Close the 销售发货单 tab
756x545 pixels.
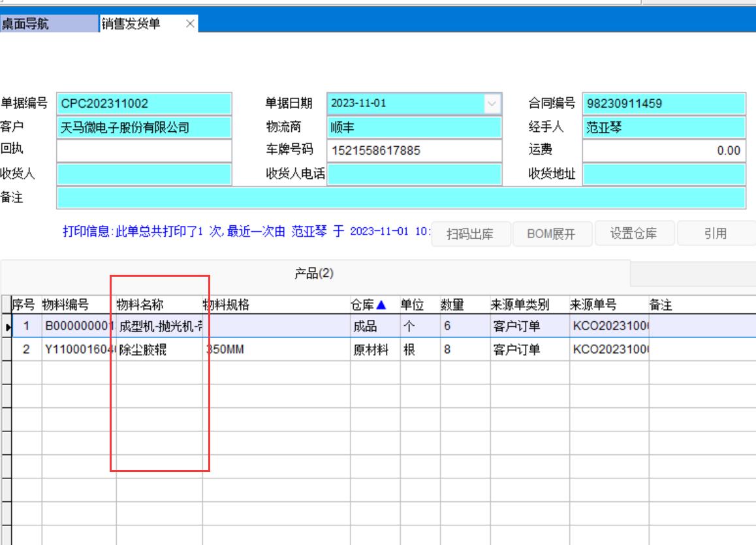(x=190, y=24)
